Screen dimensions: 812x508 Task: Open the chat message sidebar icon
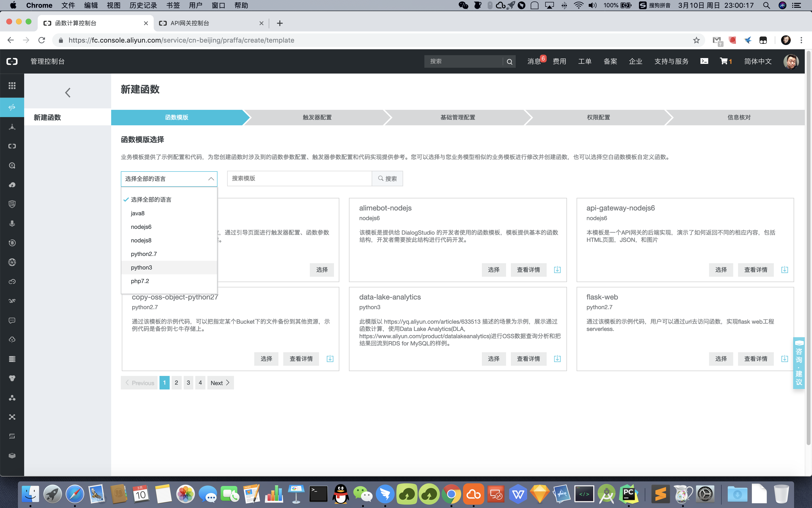tap(12, 320)
